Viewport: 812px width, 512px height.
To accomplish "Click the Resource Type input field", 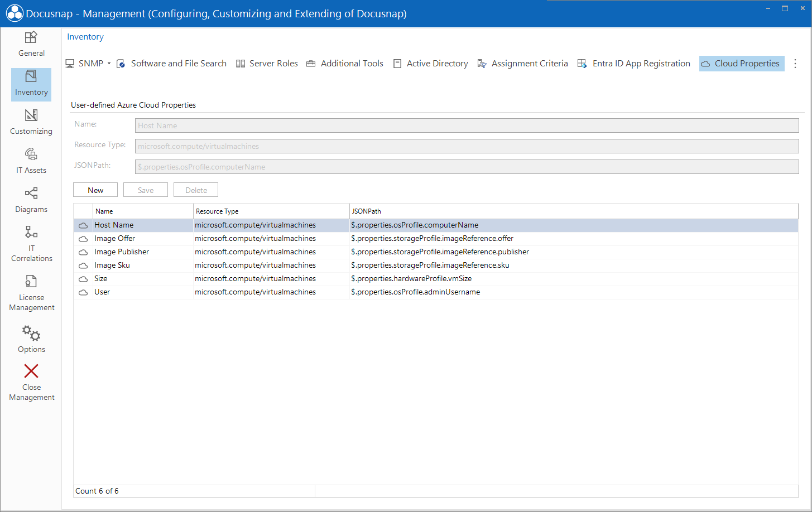I will 467,146.
